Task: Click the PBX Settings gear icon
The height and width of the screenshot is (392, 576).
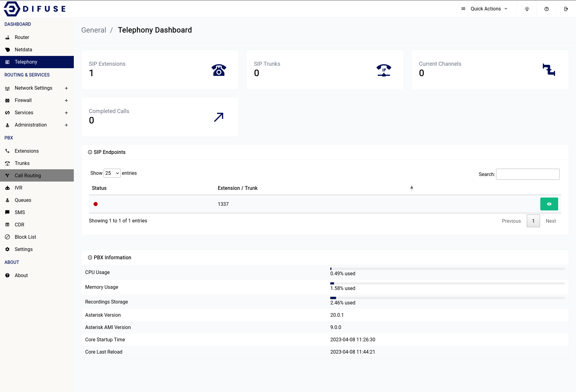Action: [7, 249]
